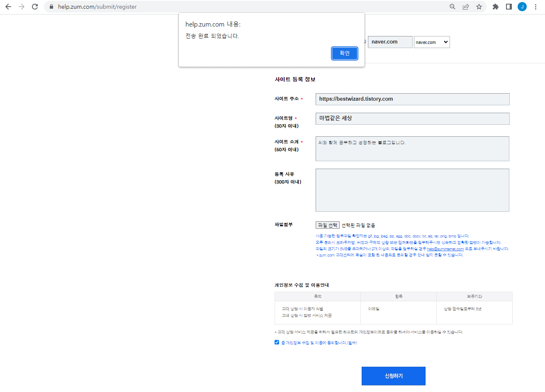Reload the page with the refresh icon
545x392 pixels.
pyautogui.click(x=35, y=7)
